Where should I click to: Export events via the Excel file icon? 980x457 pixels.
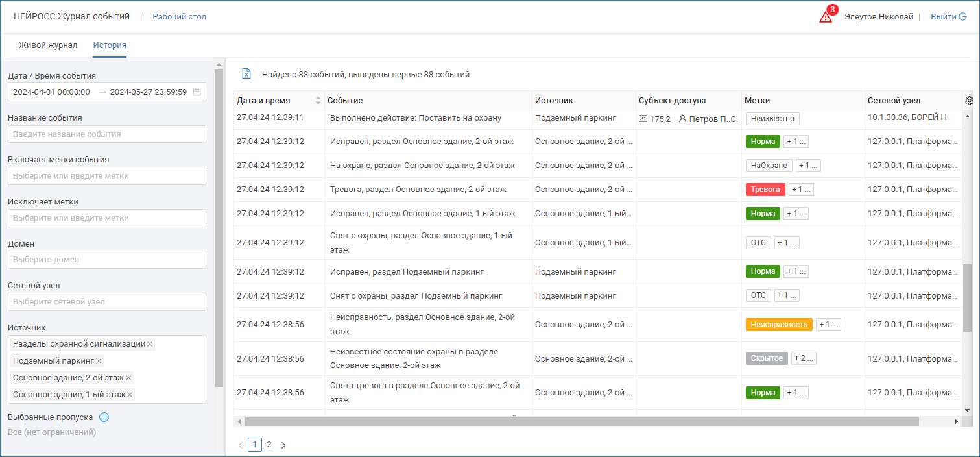pyautogui.click(x=246, y=74)
